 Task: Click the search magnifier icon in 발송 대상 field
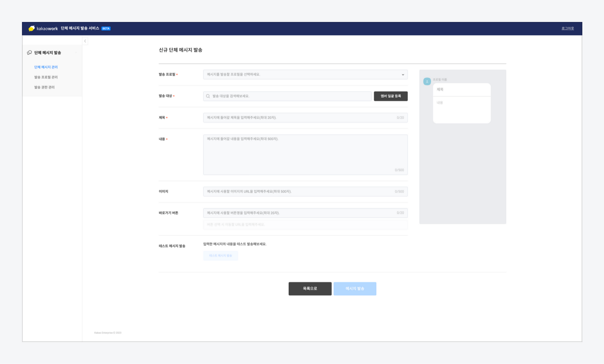[208, 96]
